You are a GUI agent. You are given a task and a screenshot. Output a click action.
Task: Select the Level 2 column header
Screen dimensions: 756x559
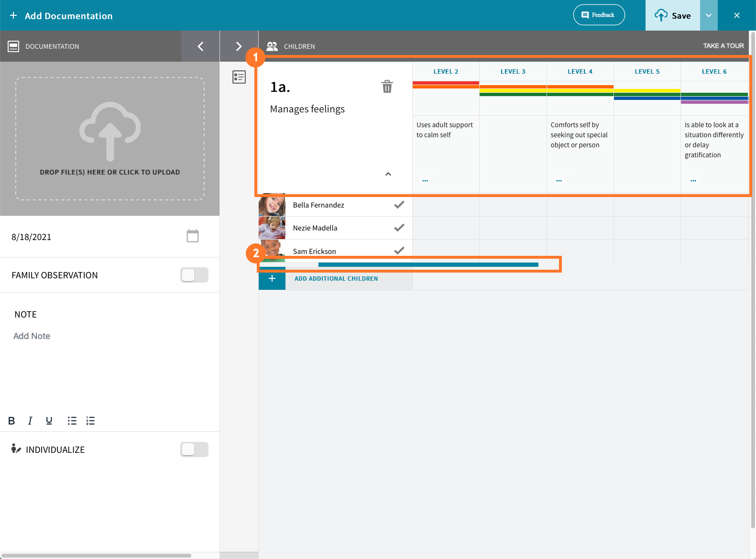[x=446, y=72]
